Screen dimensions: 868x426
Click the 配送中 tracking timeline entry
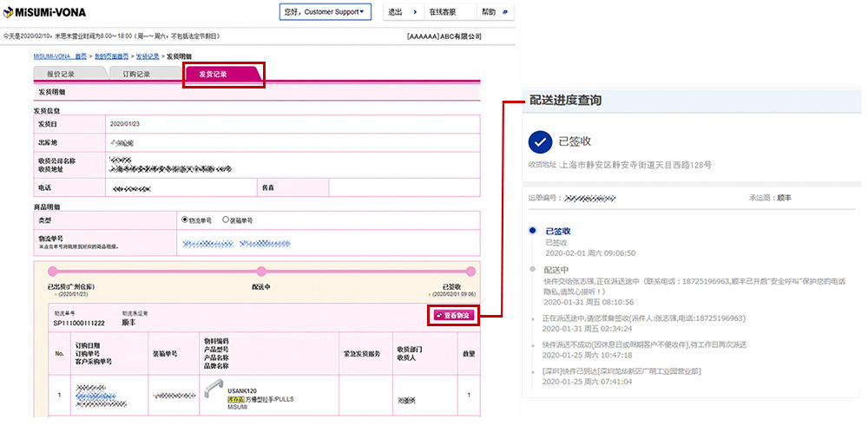click(695, 285)
